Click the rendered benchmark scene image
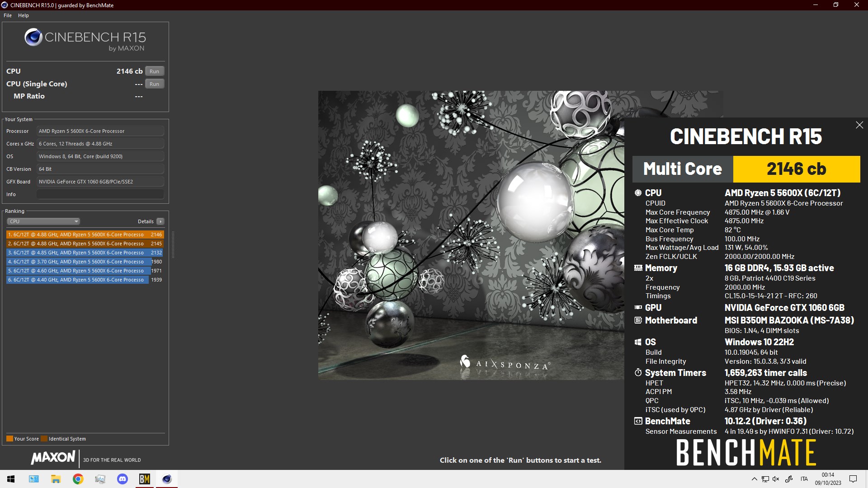 click(x=471, y=235)
